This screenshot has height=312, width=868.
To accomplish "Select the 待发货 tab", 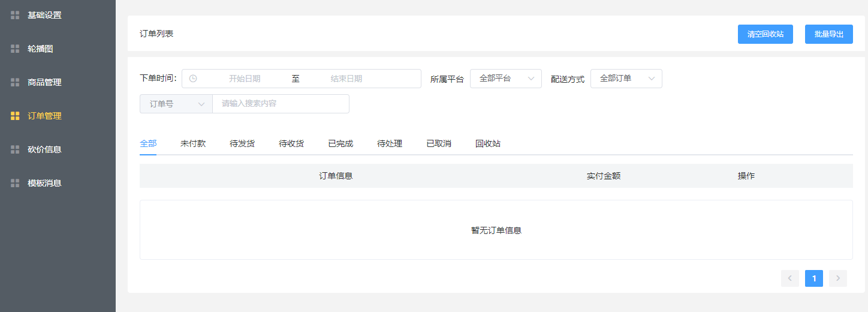I will click(x=242, y=143).
